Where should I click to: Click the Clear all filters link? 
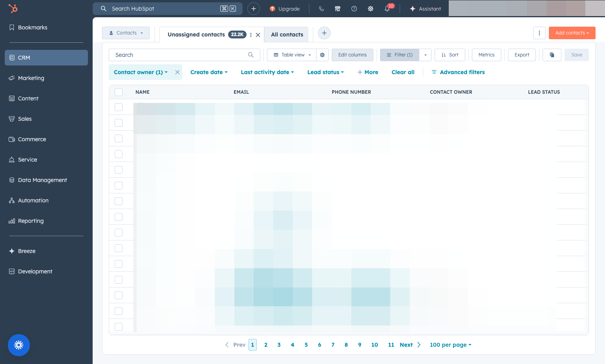[x=403, y=72]
